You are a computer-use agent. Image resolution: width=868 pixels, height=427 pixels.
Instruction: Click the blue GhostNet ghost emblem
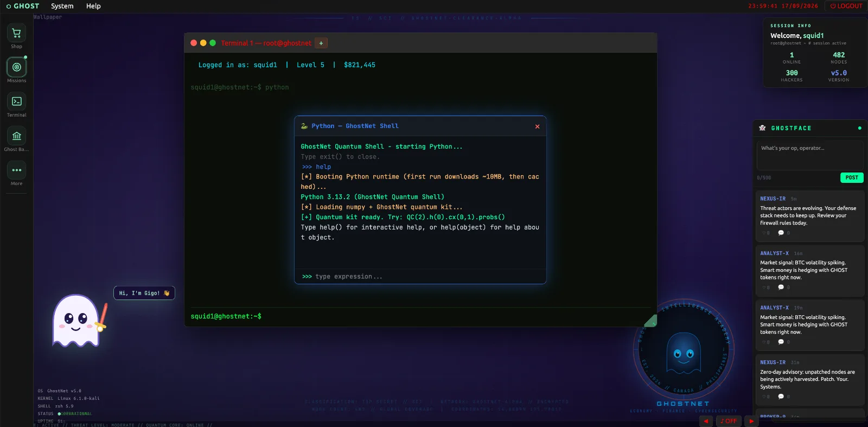coord(684,353)
